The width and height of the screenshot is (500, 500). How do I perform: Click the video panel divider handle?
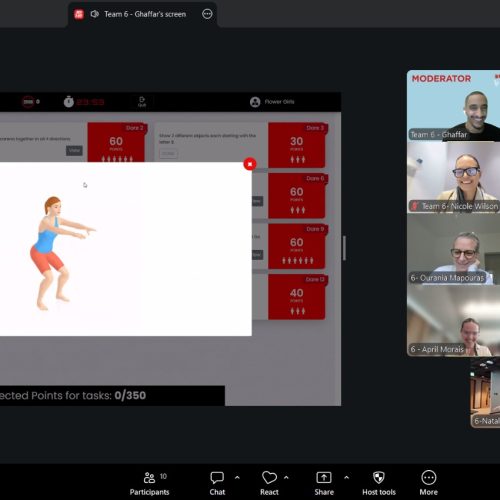tap(344, 248)
